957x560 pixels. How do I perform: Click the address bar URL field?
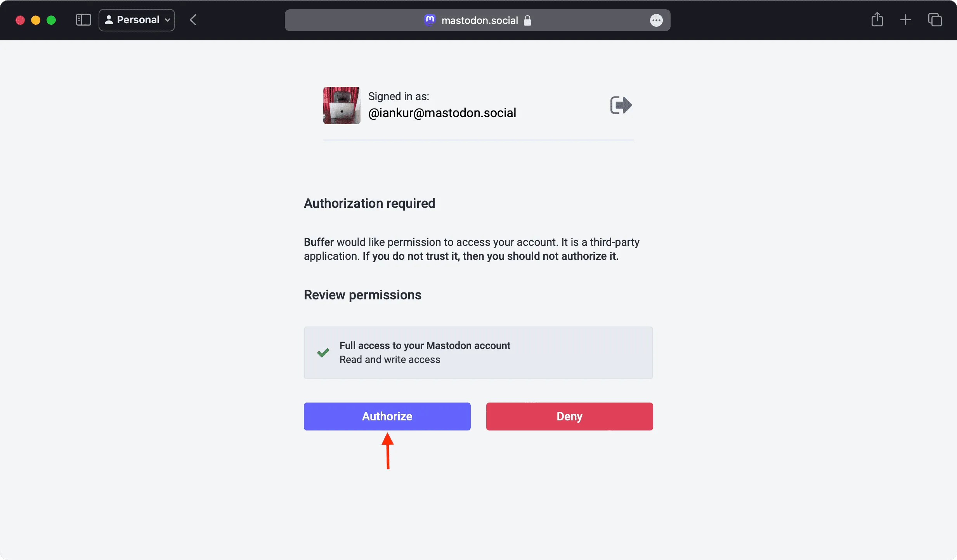477,19
